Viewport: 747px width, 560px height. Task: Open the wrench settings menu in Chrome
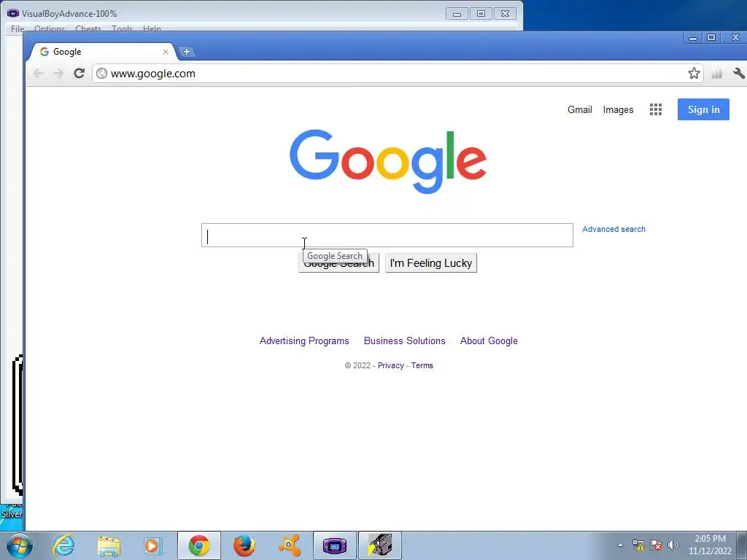click(x=738, y=74)
